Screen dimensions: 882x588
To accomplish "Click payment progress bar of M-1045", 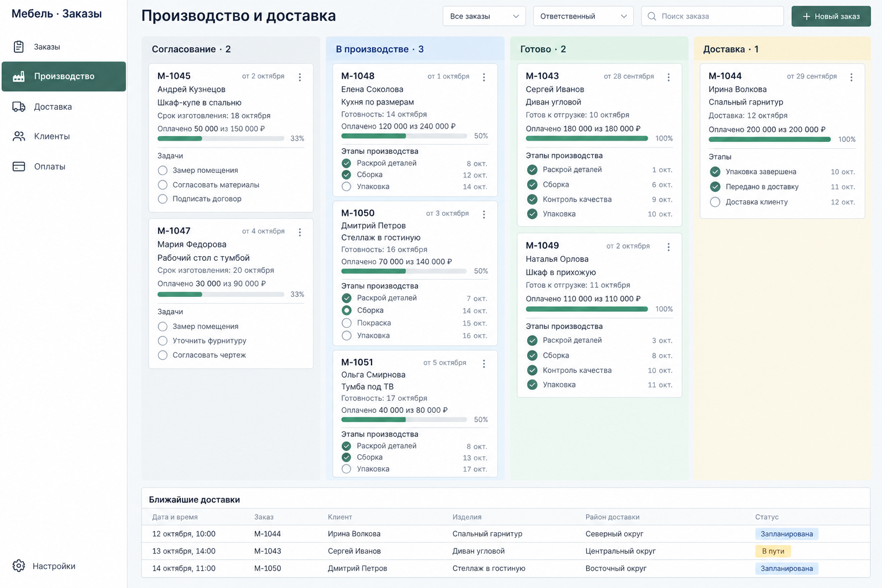I will tap(220, 138).
